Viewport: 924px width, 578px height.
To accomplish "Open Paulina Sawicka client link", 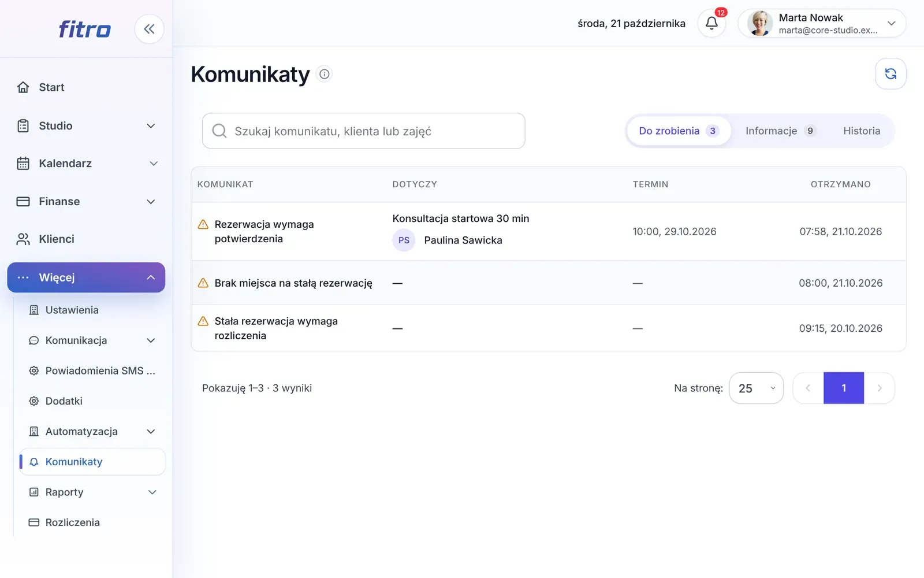I will tap(463, 240).
